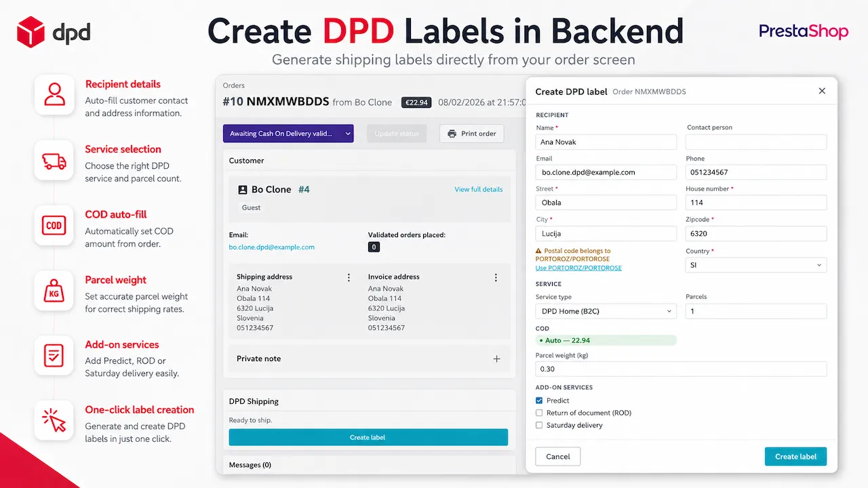Screen dimensions: 868x488
Task: Click the customer ID #4
Action: (304, 190)
